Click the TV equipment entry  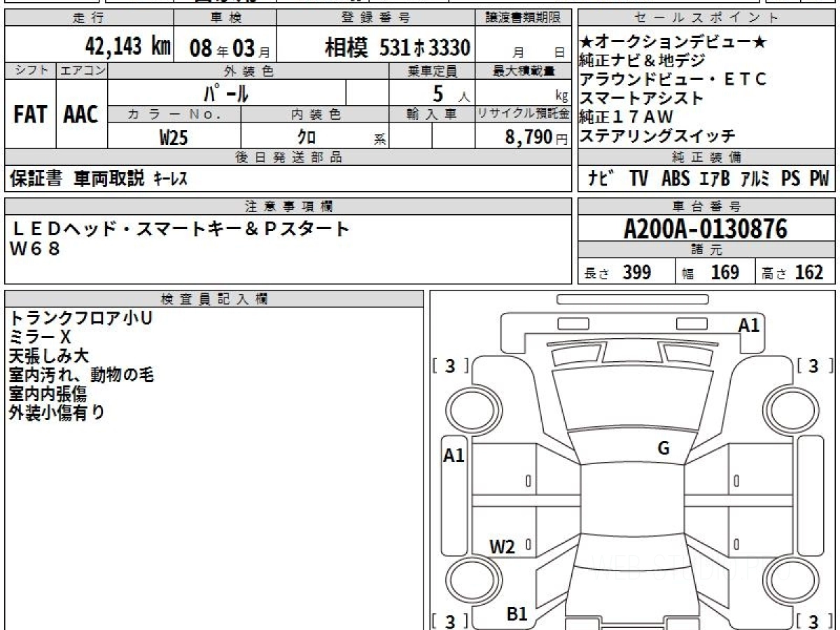[x=638, y=179]
